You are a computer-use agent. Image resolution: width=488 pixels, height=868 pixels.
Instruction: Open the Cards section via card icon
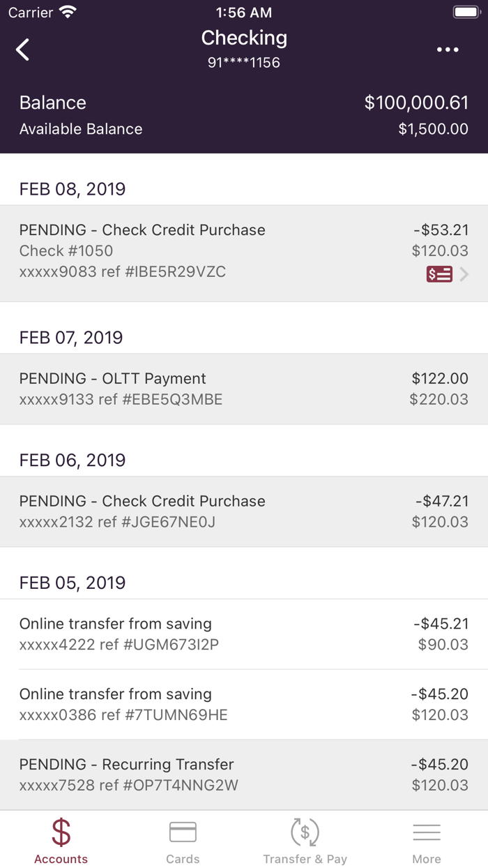(x=183, y=830)
